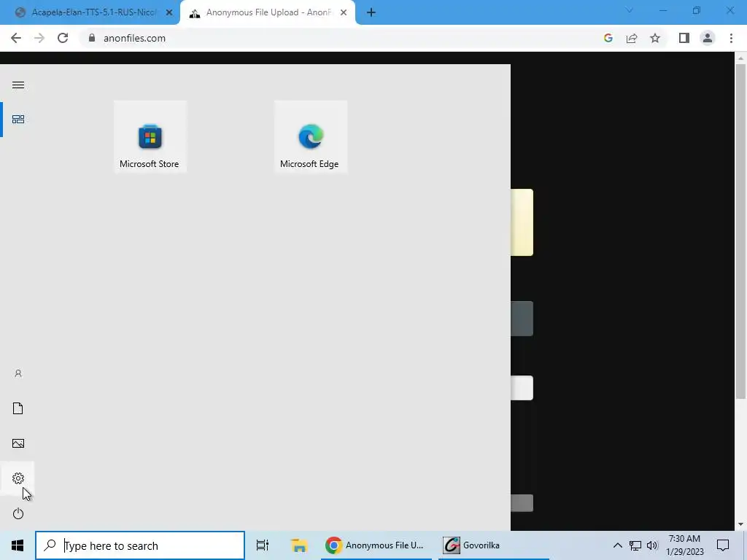Open the Chrome three-dot menu

(731, 38)
